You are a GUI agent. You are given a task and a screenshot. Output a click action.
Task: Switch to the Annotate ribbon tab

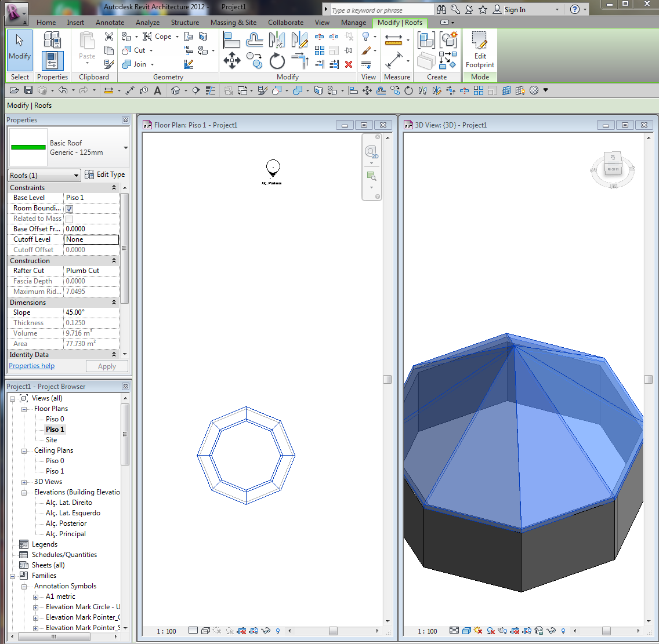coord(110,23)
